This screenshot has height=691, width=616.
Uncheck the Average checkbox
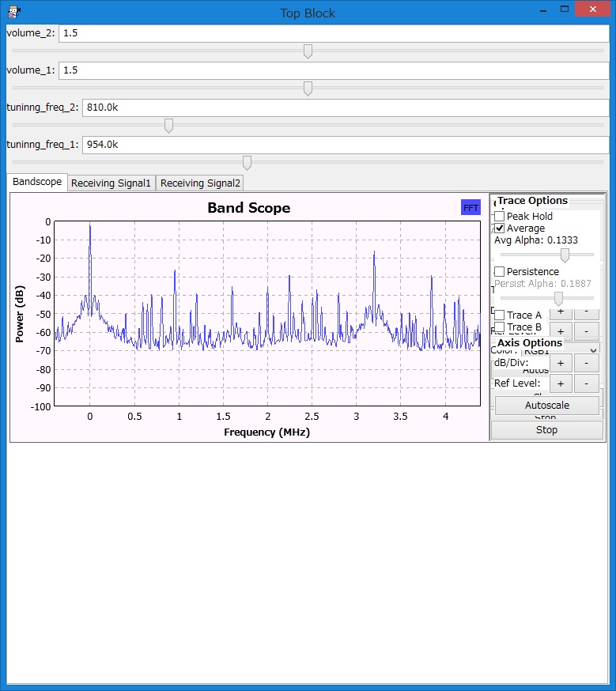pos(499,228)
